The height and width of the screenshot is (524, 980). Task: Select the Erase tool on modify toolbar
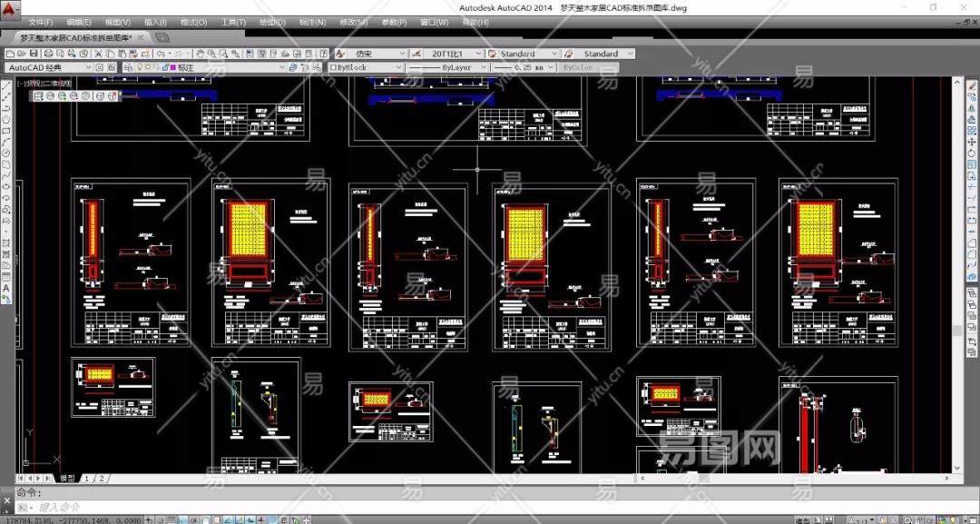pyautogui.click(x=972, y=87)
